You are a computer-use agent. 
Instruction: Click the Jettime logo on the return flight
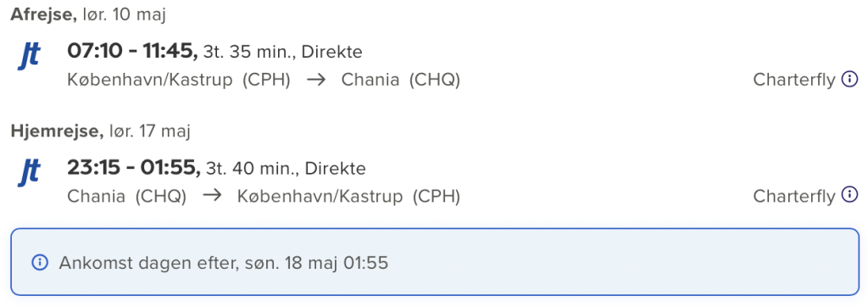coord(30,172)
